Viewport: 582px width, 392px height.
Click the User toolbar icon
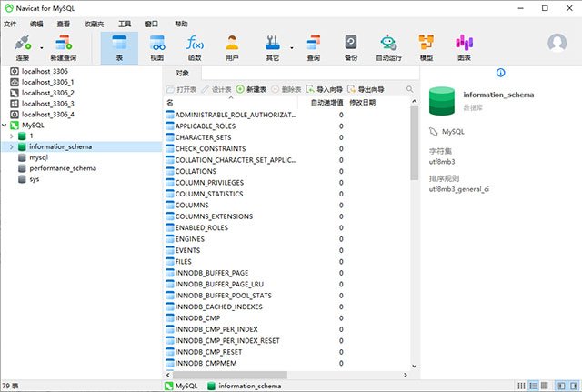tap(232, 47)
